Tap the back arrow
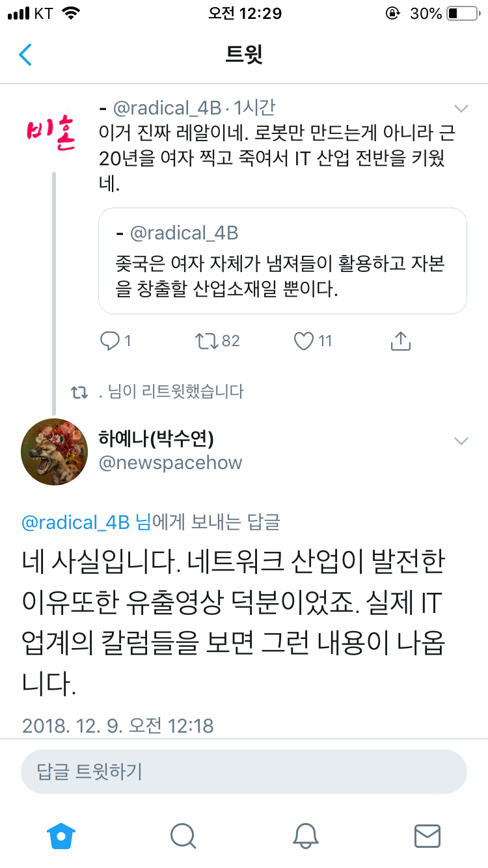488x868 pixels. click(25, 55)
